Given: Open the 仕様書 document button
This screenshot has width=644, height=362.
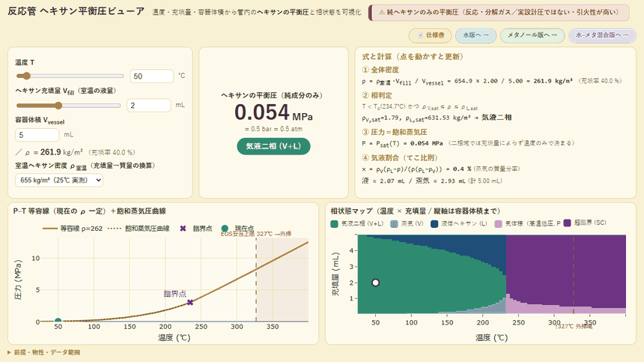Looking at the screenshot, I should click(430, 35).
